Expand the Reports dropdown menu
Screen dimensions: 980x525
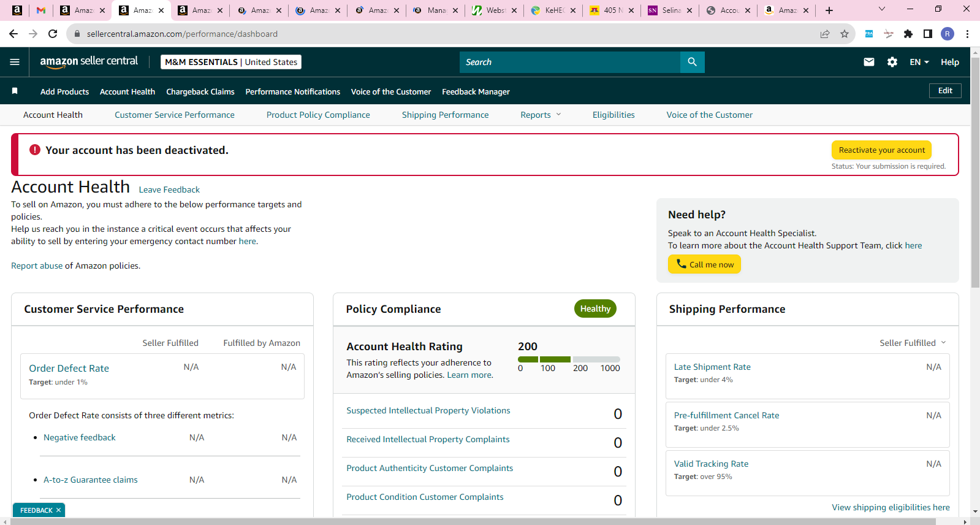click(x=541, y=115)
